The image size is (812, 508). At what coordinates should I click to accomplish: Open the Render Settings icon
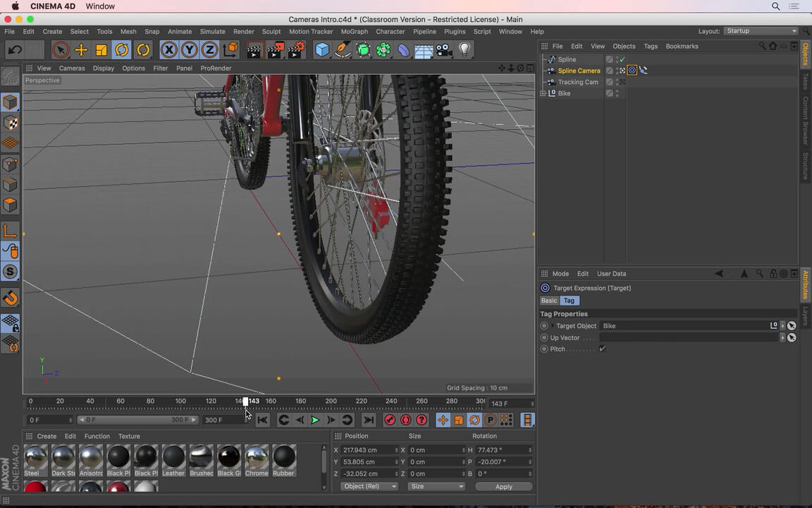296,49
